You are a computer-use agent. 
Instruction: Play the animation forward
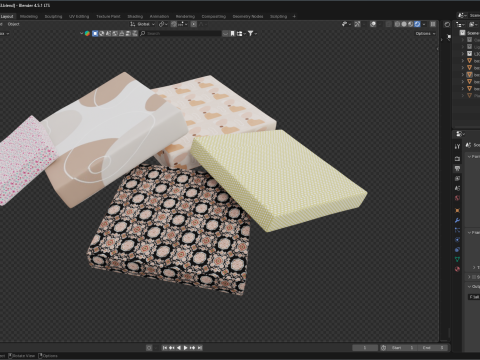[x=186, y=348]
